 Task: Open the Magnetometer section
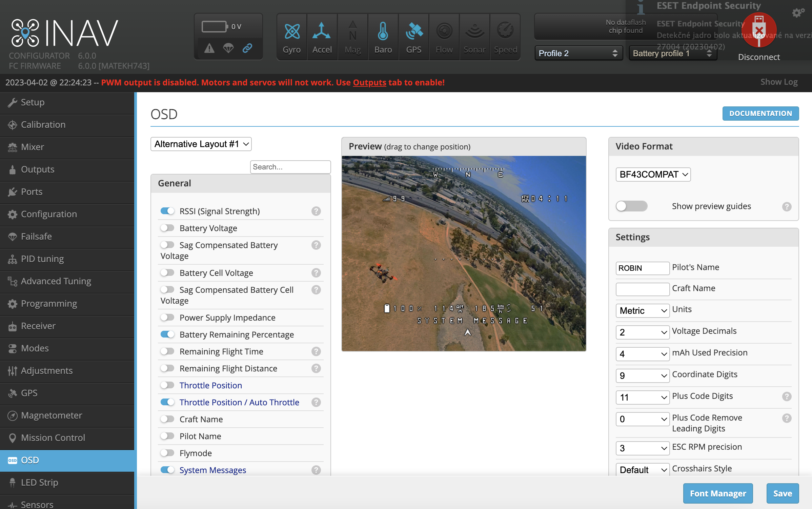(x=52, y=415)
